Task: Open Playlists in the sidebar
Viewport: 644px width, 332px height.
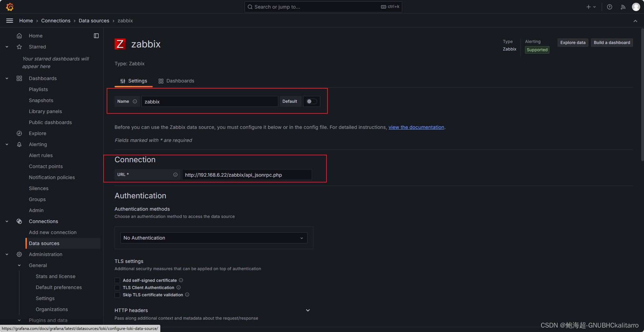Action: pyautogui.click(x=38, y=89)
